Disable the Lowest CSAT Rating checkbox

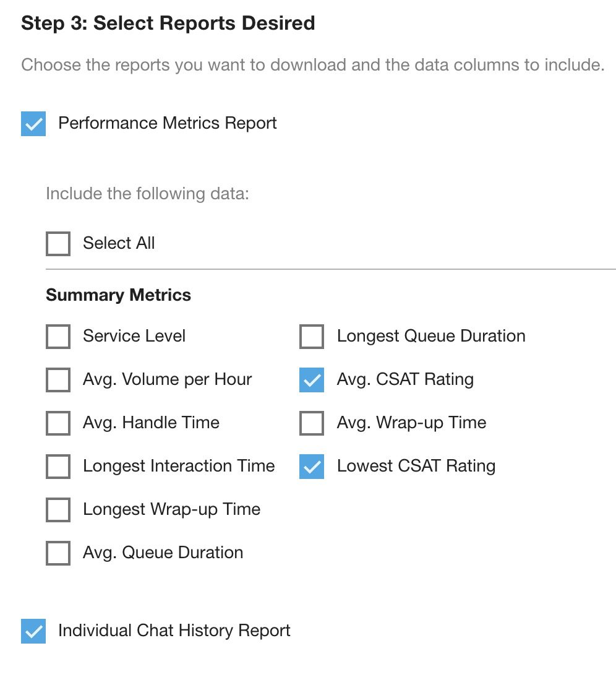click(x=312, y=467)
